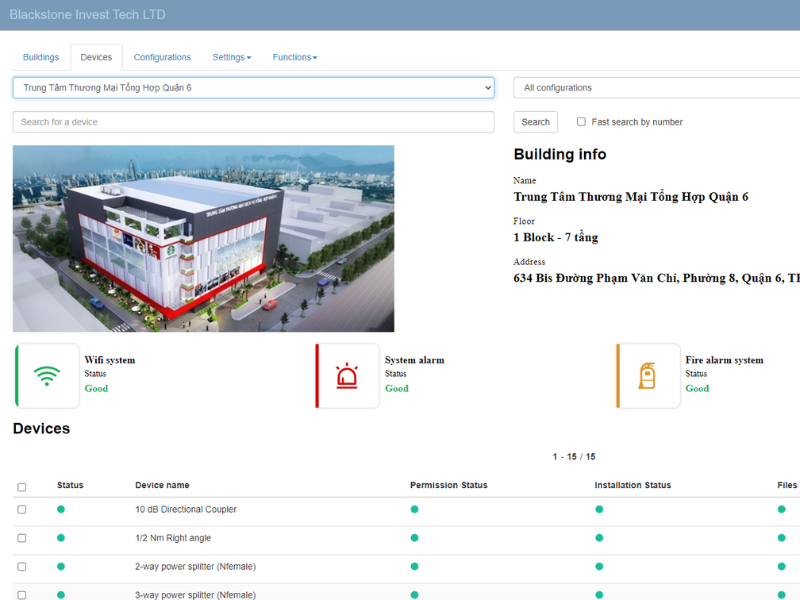
Task: Click the Search for a device field
Action: point(253,122)
